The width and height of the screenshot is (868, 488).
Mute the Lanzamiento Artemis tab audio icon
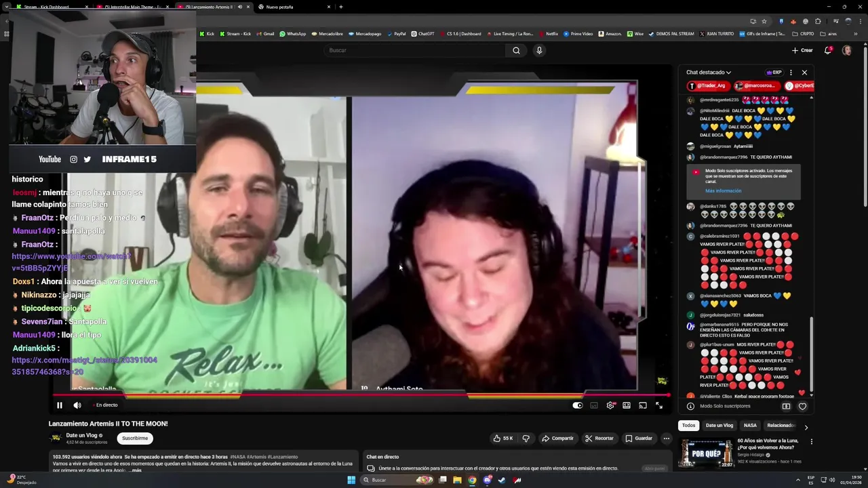coord(239,7)
